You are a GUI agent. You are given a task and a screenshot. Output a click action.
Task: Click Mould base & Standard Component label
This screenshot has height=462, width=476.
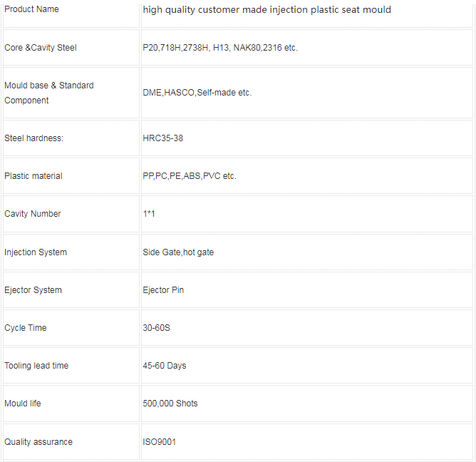(49, 93)
